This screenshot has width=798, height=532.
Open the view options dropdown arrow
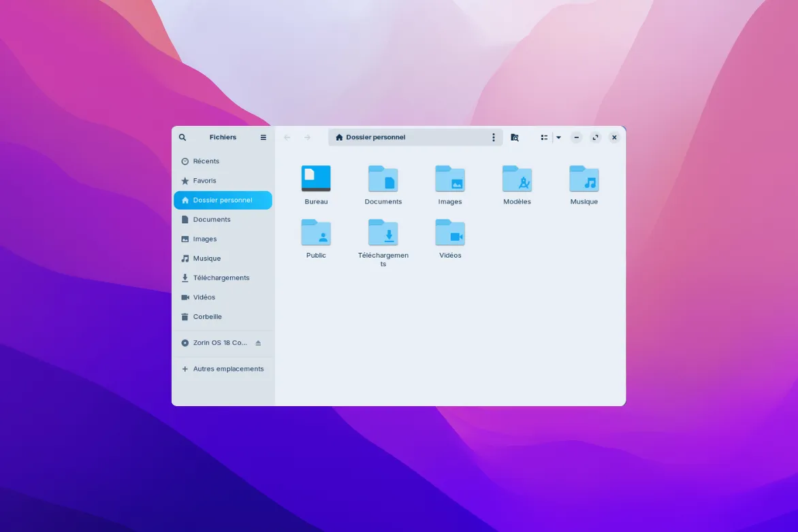(558, 137)
